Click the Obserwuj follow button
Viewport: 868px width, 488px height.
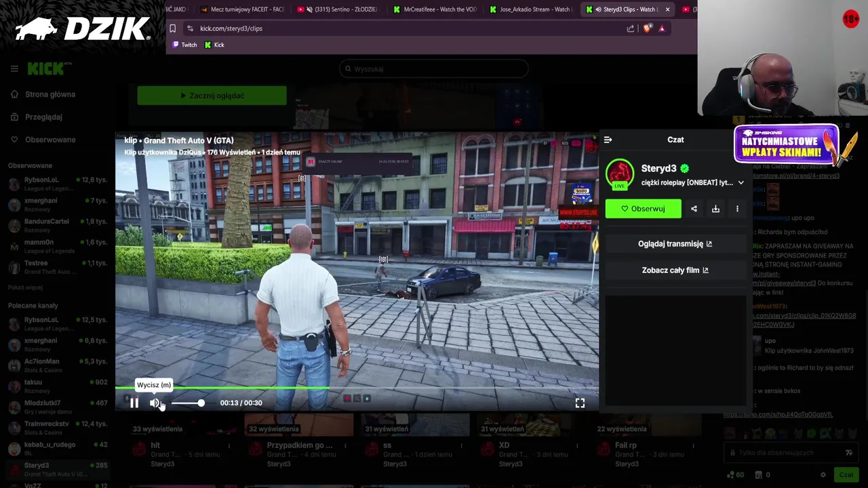coord(643,209)
